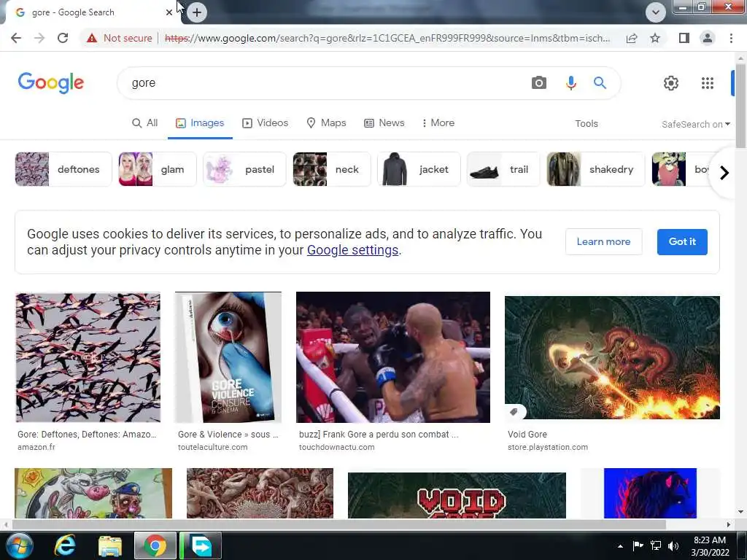Select the Images tab
Viewport: 747px width, 560px height.
200,122
